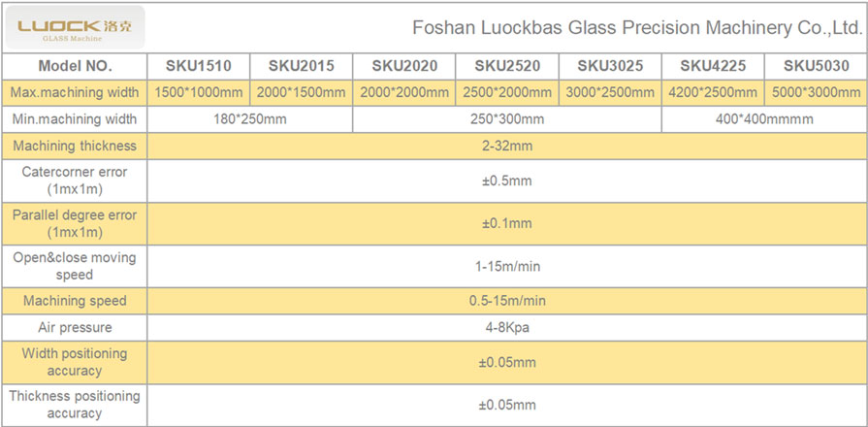Image resolution: width=868 pixels, height=427 pixels.
Task: Click the SKU2015 model column header
Action: [302, 66]
